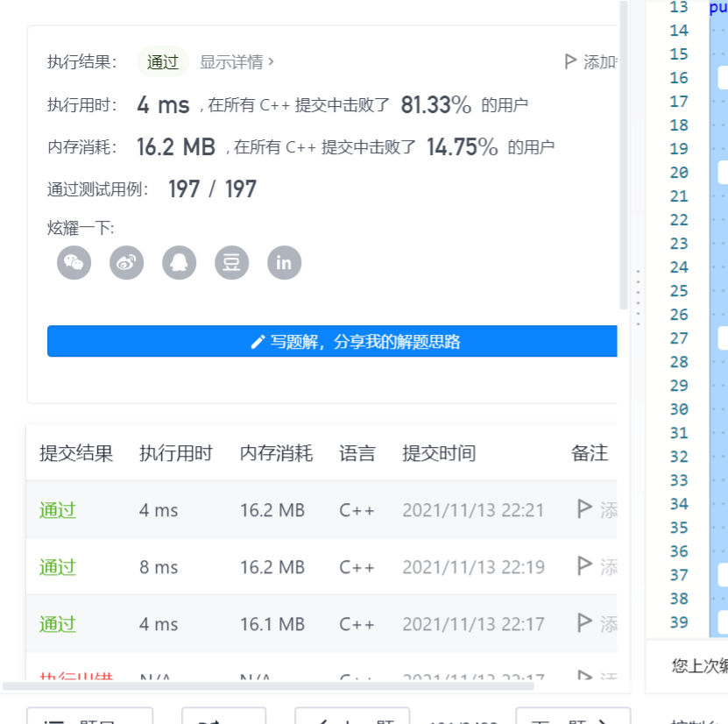Share result via the Weibo icon

tap(126, 262)
